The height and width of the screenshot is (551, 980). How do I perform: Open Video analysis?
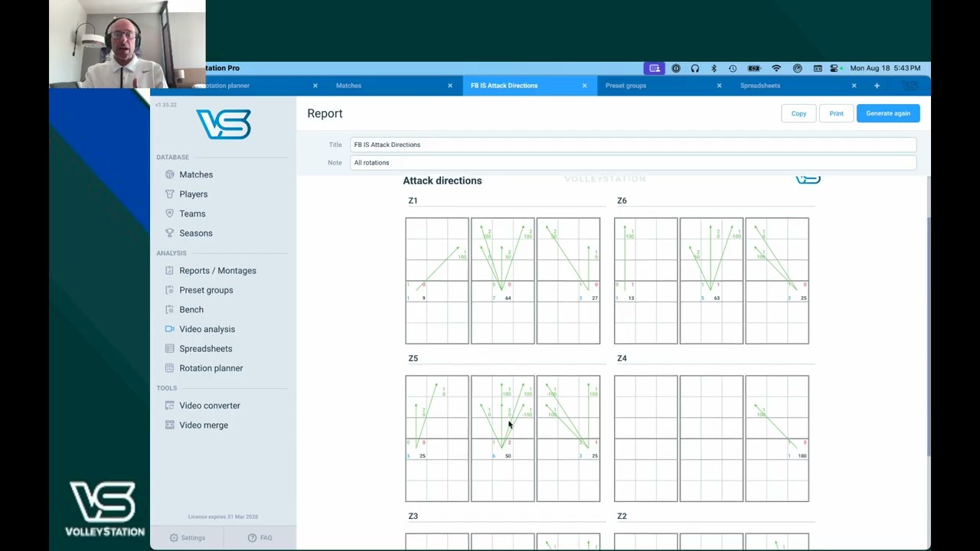(207, 329)
